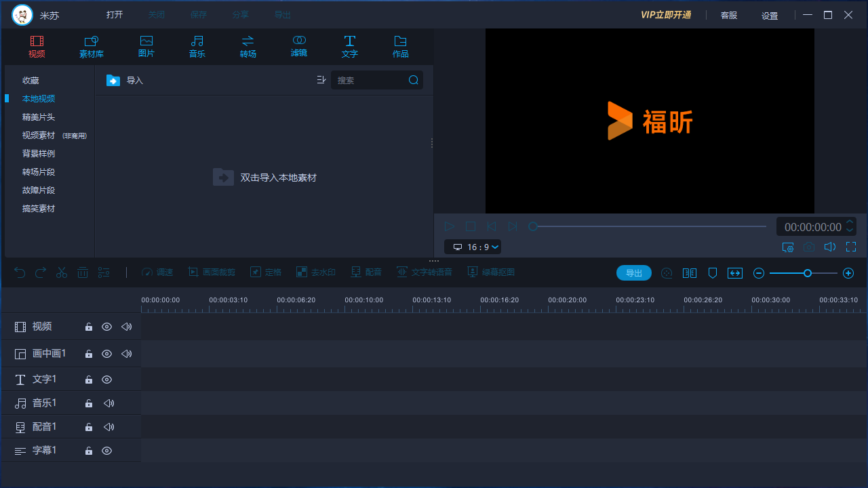
Task: Click the 搜索 search input field
Action: (370, 79)
